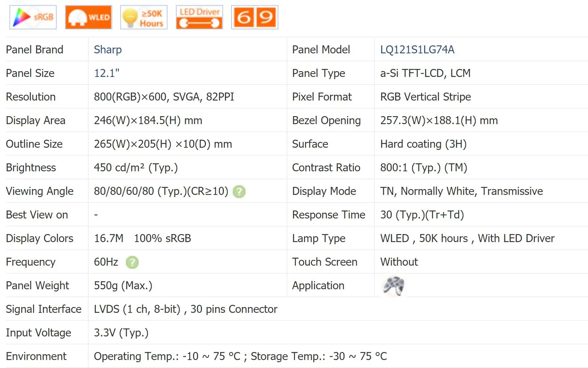This screenshot has width=588, height=368.
Task: Select the TN, Normally White, Transmissive value
Action: pyautogui.click(x=462, y=191)
